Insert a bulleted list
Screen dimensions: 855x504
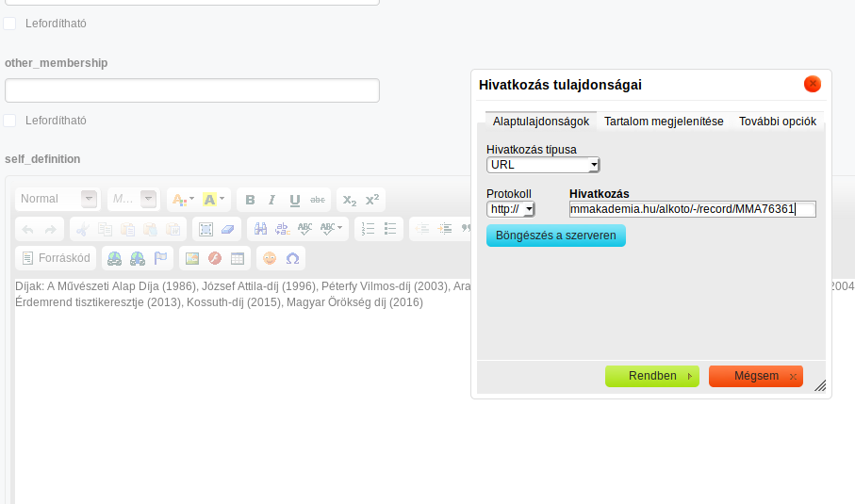390,229
